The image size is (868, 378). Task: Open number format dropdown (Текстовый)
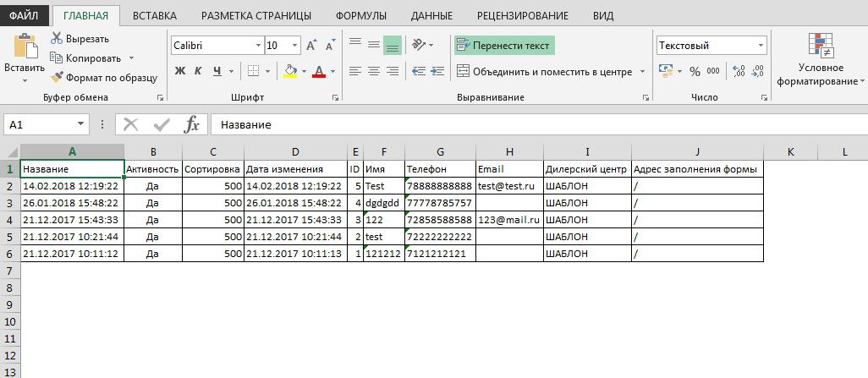click(x=761, y=46)
